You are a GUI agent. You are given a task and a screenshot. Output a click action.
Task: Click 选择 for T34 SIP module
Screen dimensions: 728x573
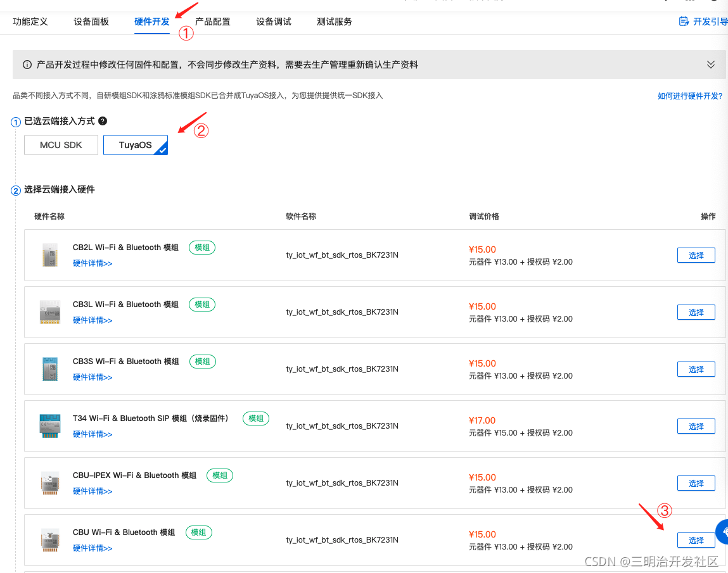pyautogui.click(x=696, y=426)
